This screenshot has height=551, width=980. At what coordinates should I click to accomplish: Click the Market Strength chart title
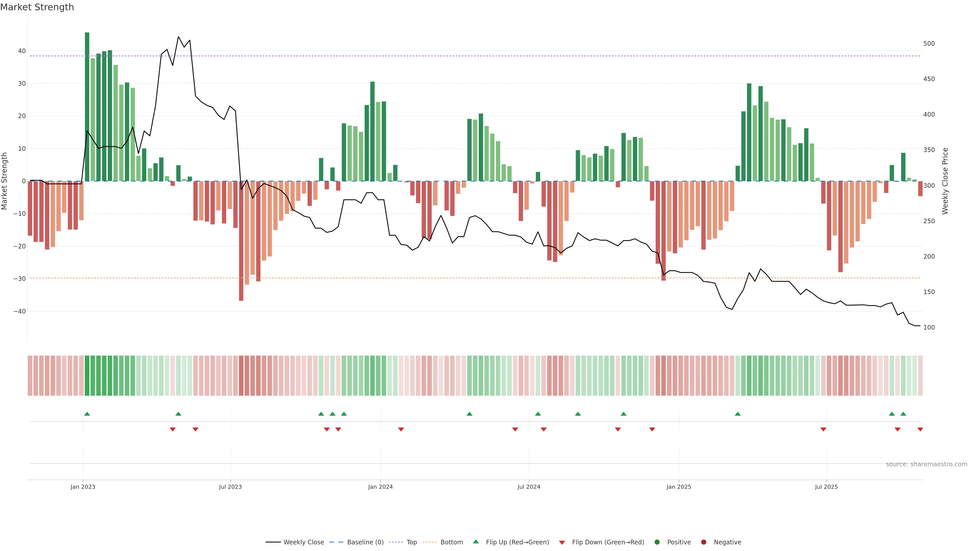37,7
